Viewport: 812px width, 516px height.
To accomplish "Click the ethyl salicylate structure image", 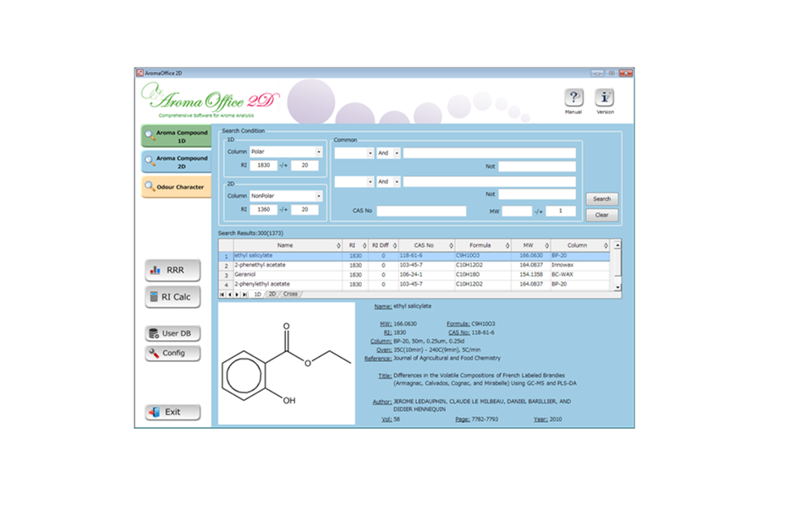I will pyautogui.click(x=287, y=363).
